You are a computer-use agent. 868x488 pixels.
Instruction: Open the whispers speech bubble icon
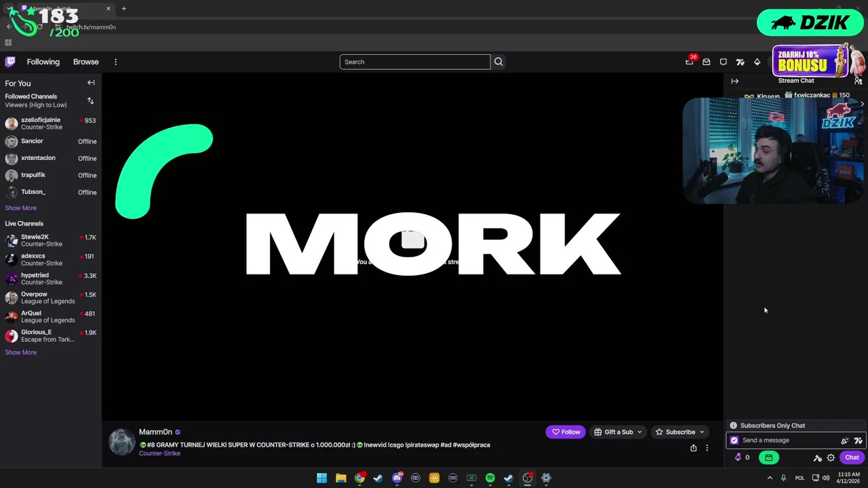(724, 62)
